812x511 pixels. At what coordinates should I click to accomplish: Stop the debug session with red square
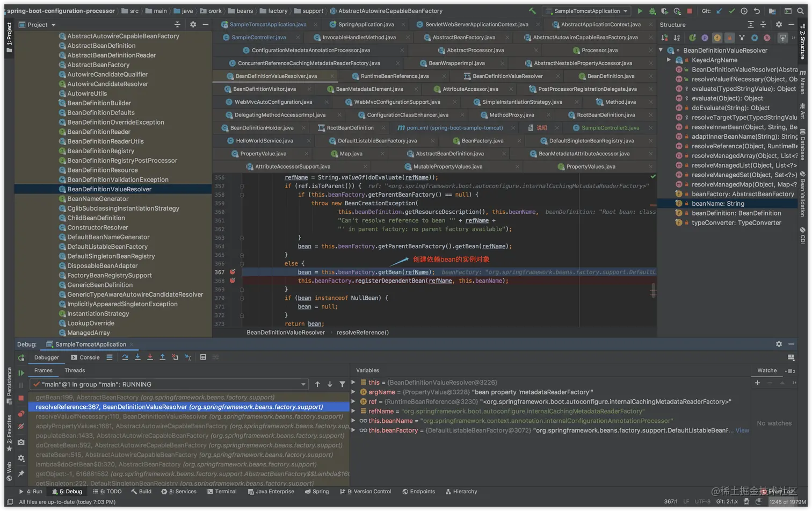coord(21,398)
